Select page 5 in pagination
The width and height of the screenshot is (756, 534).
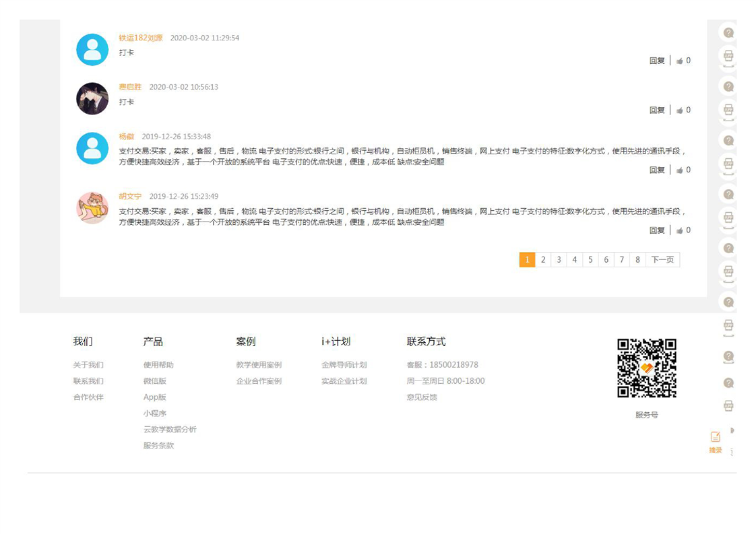click(x=590, y=260)
